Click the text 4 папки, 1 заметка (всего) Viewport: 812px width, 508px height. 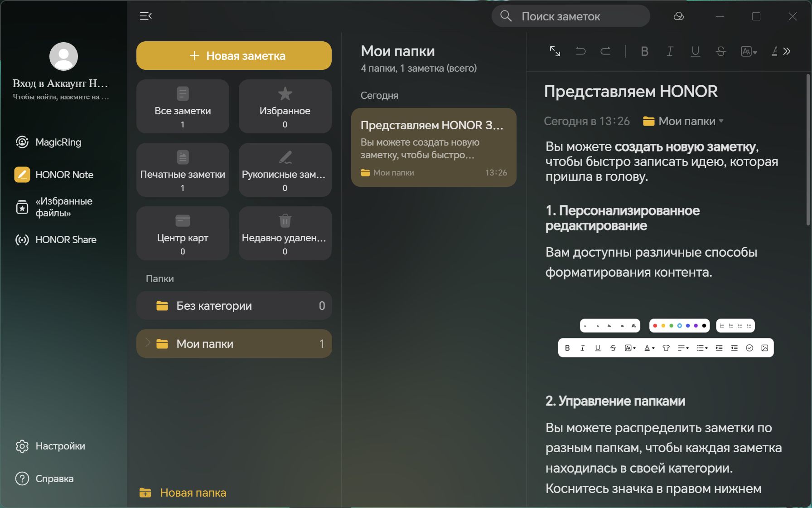(419, 68)
